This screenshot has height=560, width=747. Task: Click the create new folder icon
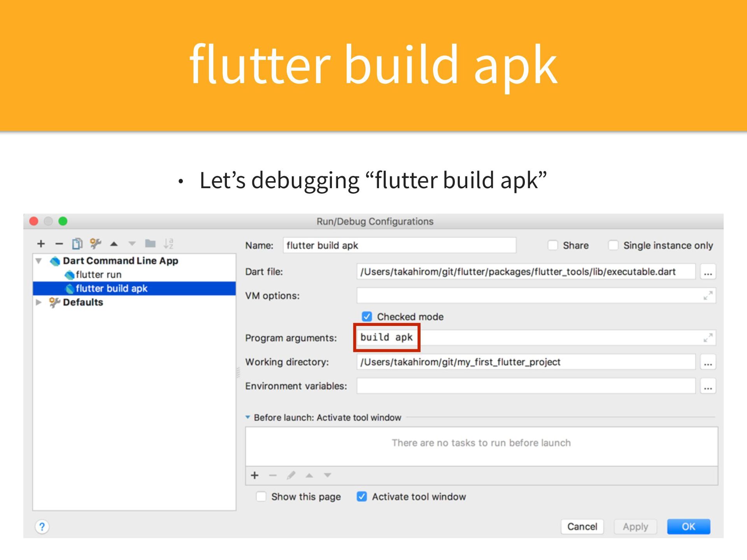pos(150,244)
